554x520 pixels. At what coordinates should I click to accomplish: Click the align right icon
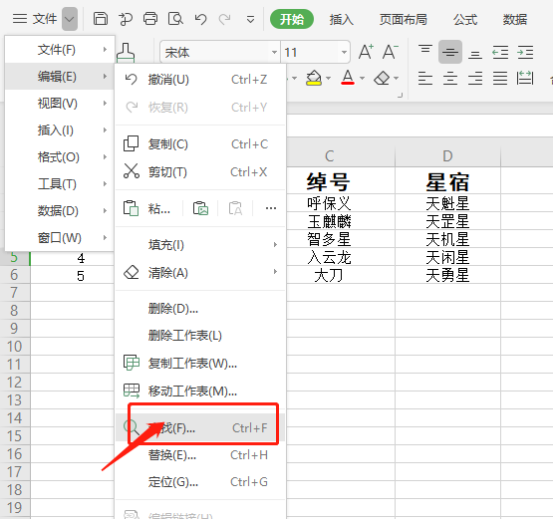(475, 78)
